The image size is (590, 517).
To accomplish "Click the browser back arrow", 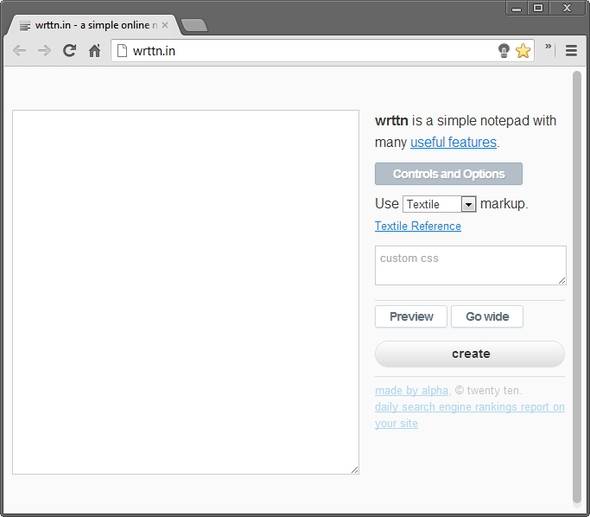I will coord(19,50).
